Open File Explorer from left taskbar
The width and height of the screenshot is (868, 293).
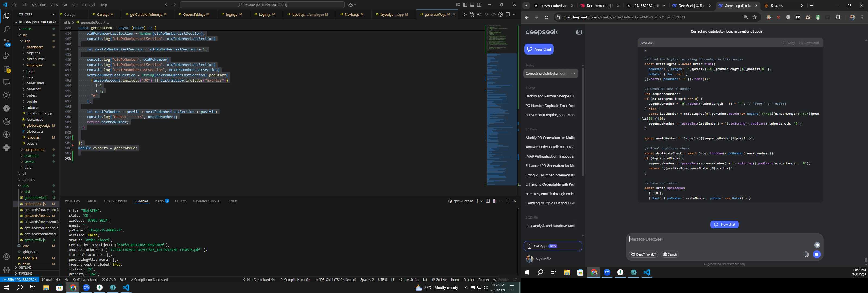click(46, 288)
